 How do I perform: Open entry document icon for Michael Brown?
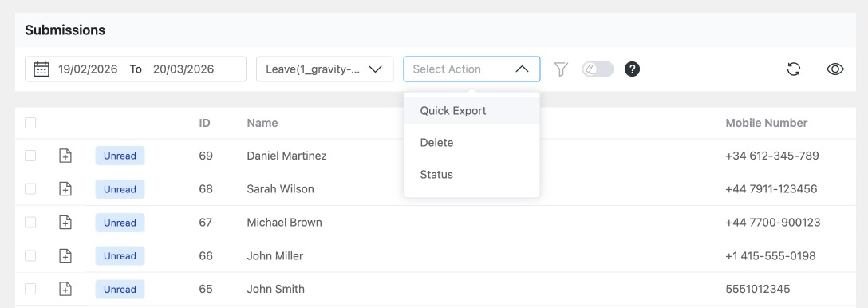(x=65, y=223)
